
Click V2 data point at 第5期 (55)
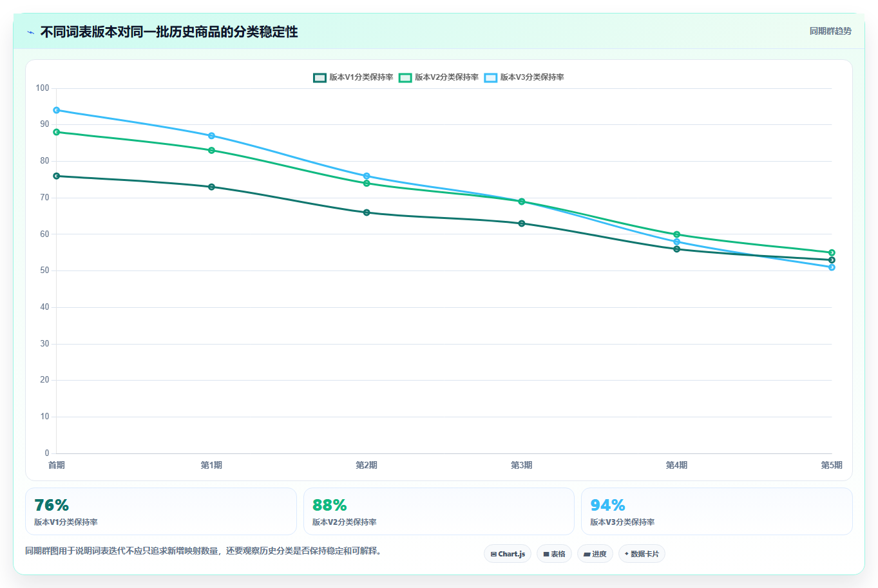[832, 252]
